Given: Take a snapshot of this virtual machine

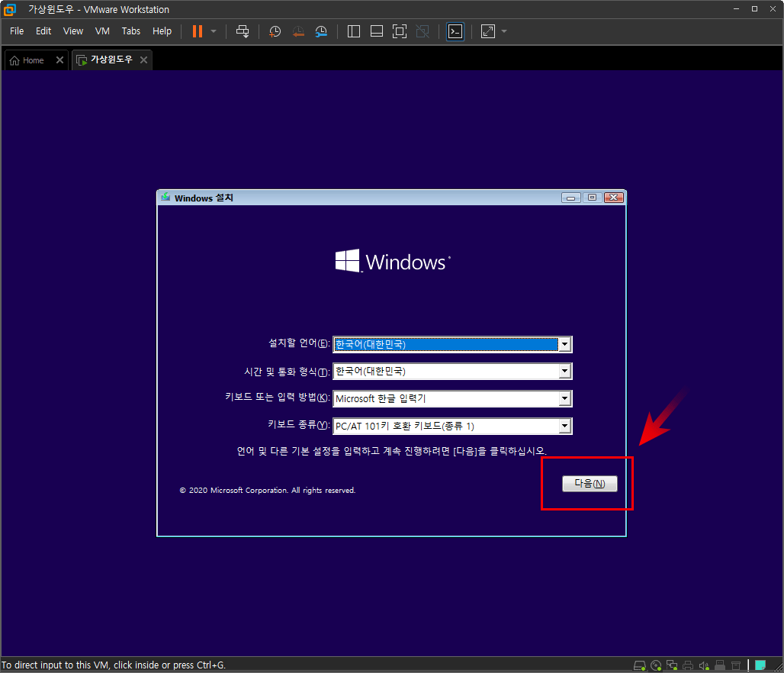Looking at the screenshot, I should pos(275,31).
